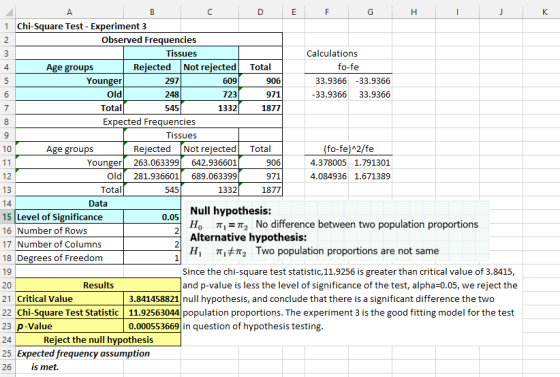Select column K header
560x377 pixels.
pos(544,12)
